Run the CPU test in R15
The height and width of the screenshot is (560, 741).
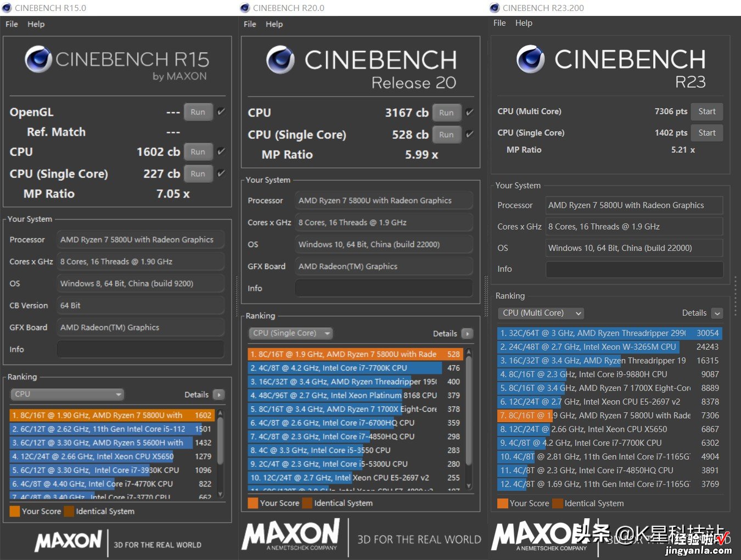coord(198,152)
